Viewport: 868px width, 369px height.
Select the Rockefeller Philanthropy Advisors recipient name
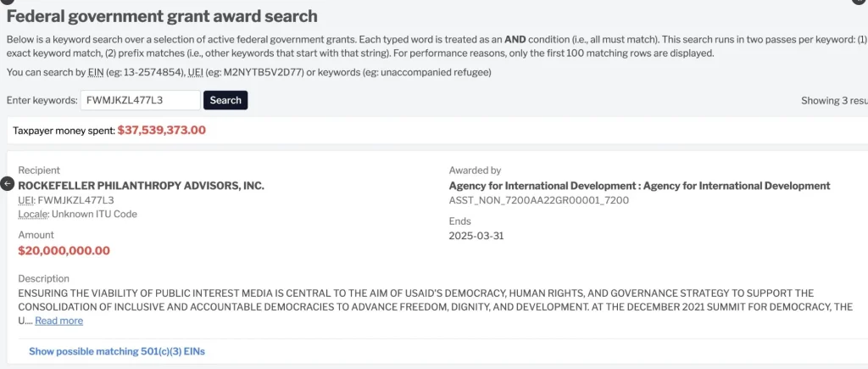tap(141, 186)
